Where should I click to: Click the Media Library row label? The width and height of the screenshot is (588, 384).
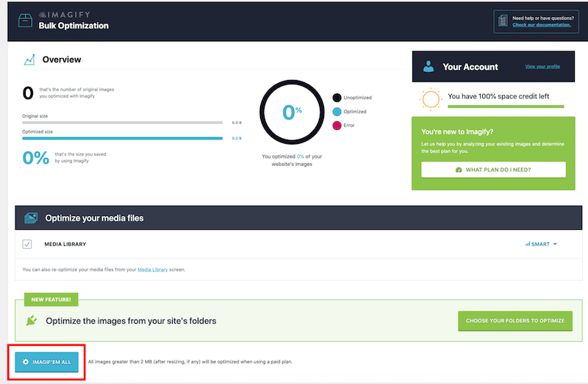click(x=65, y=244)
